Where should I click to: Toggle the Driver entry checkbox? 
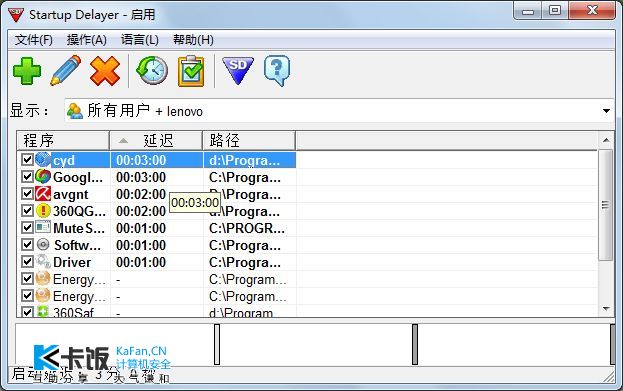27,262
